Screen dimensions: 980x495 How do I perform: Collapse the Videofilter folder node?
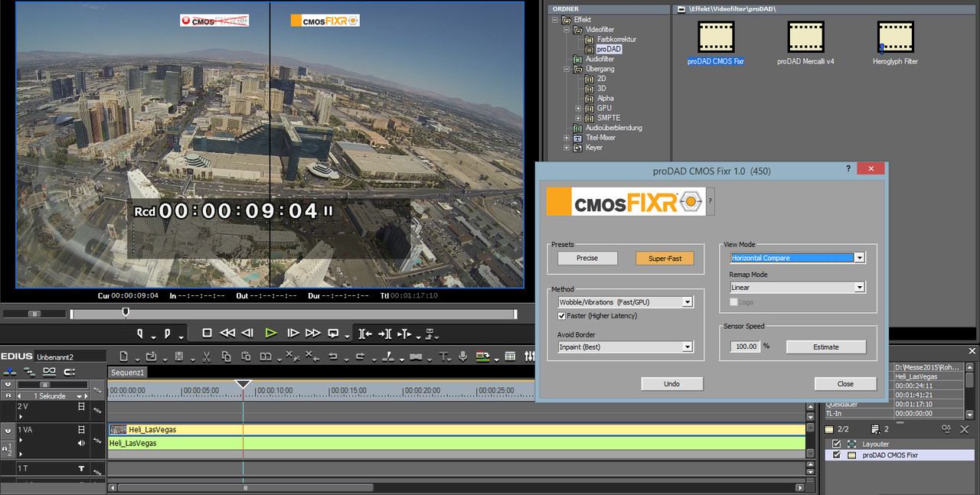point(567,29)
